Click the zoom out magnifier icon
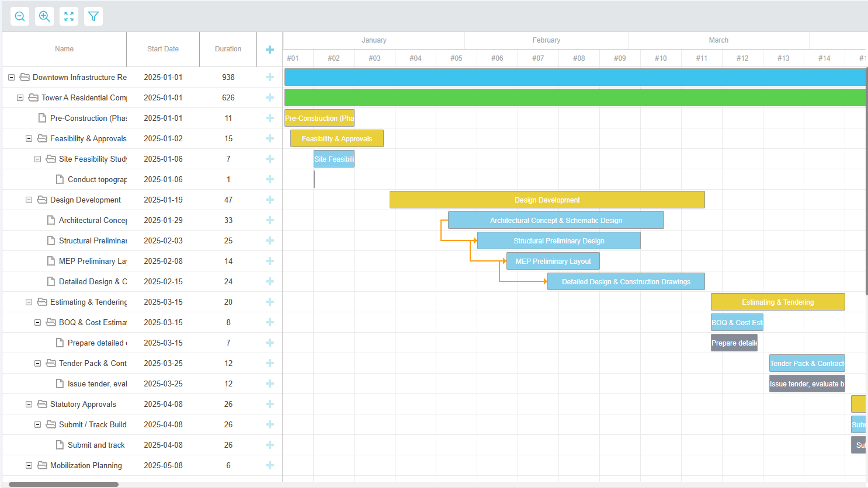Image resolution: width=868 pixels, height=488 pixels. coord(20,16)
